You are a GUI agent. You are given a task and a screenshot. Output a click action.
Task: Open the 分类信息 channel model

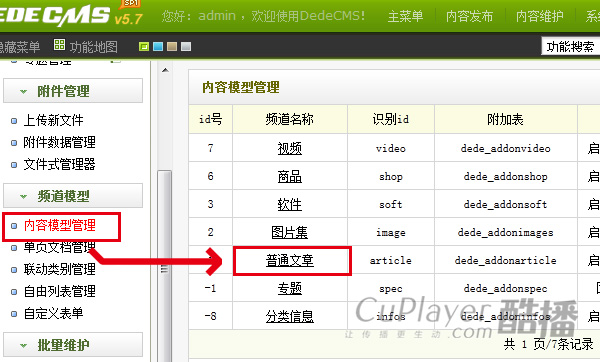click(x=290, y=316)
